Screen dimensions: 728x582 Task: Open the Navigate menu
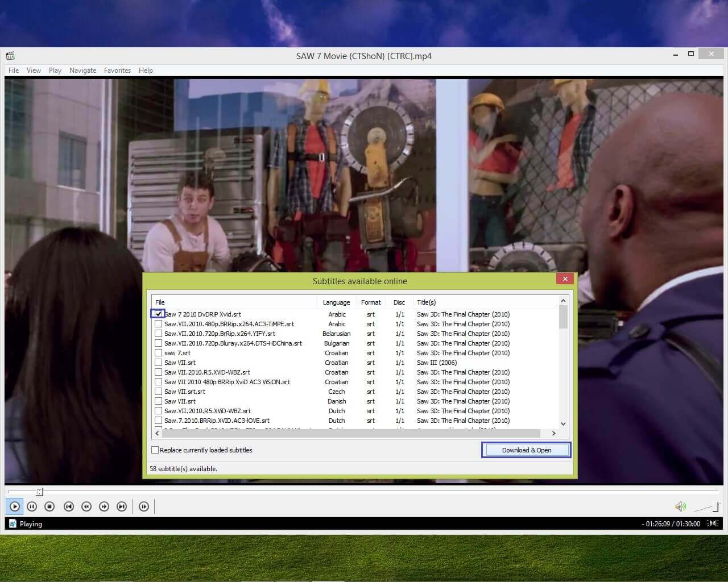pos(82,70)
